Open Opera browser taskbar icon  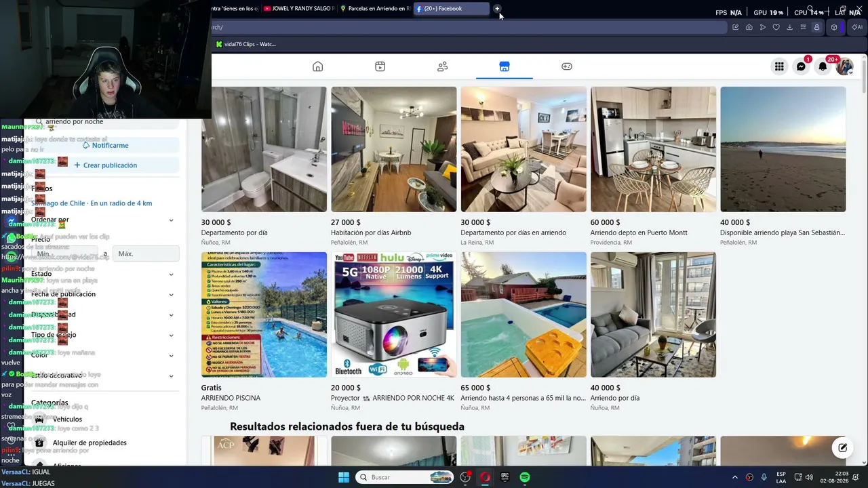pyautogui.click(x=485, y=477)
